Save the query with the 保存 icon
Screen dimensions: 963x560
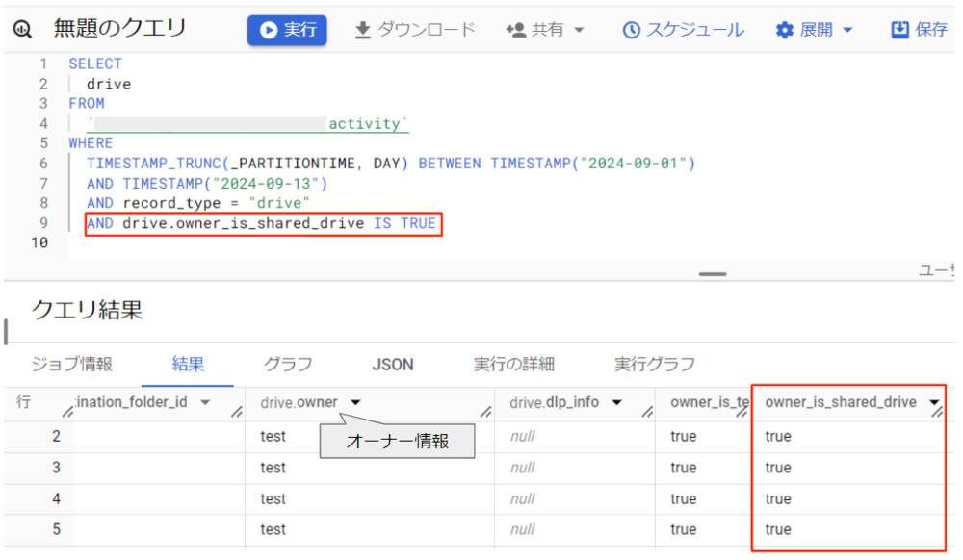click(900, 30)
